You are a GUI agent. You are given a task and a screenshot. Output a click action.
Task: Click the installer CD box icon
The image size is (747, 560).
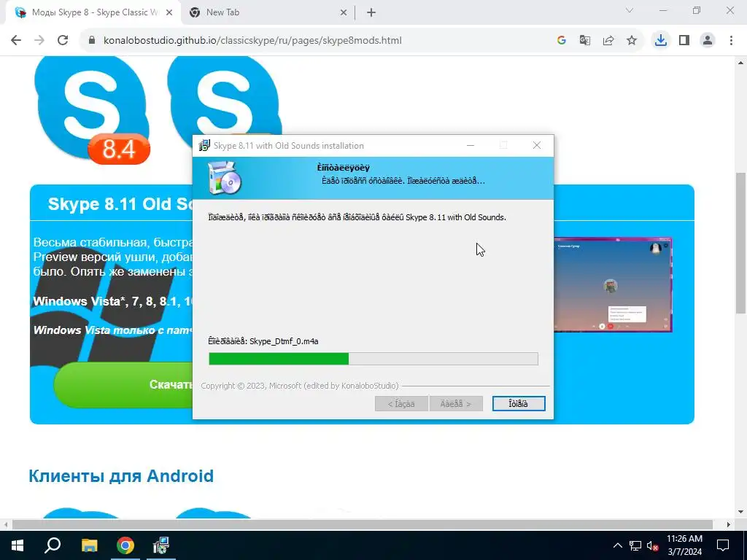click(x=225, y=178)
